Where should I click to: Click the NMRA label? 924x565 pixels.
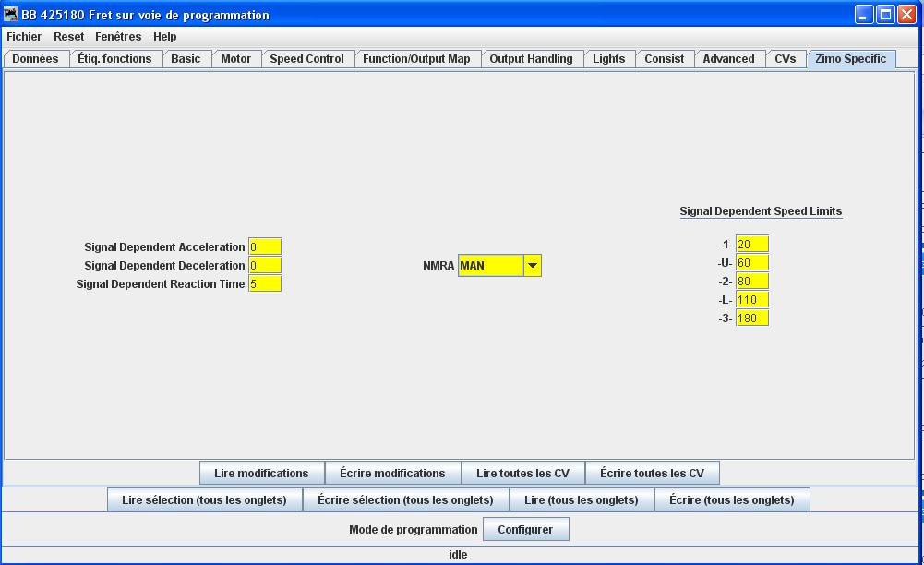[438, 266]
